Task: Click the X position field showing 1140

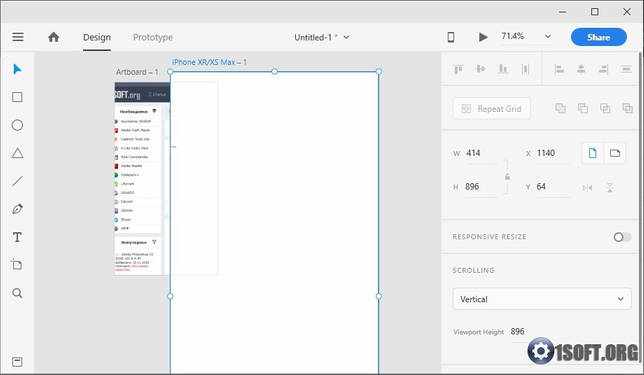Action: [552, 153]
